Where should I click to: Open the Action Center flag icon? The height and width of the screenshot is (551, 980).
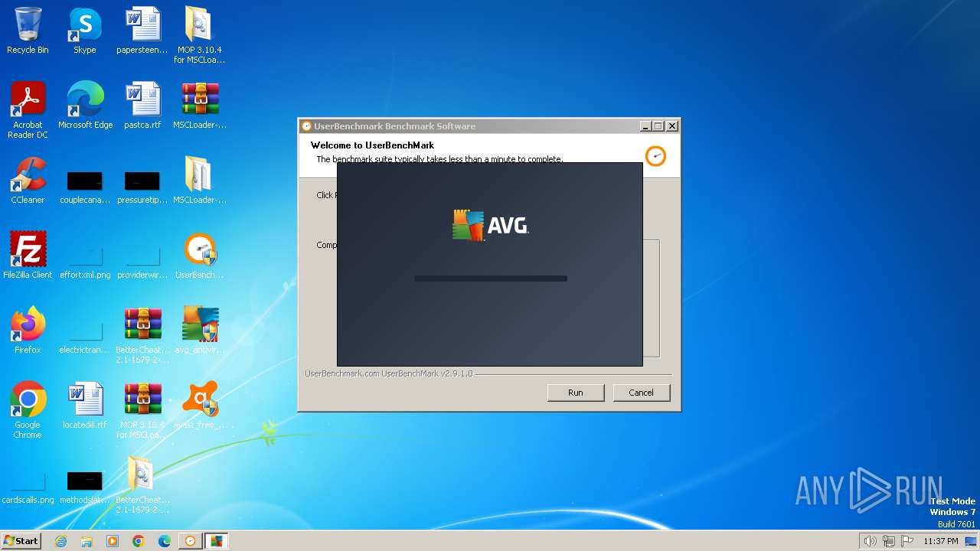(907, 541)
